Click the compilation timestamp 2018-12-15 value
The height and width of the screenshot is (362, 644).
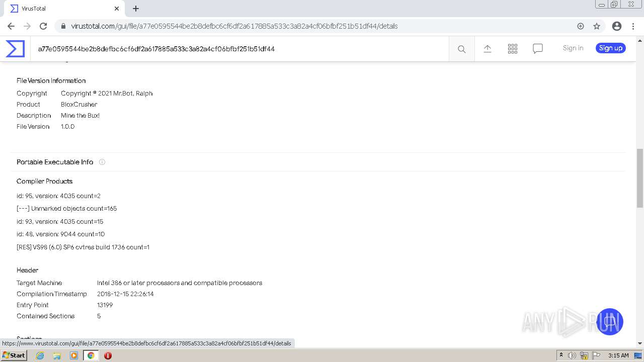125,294
